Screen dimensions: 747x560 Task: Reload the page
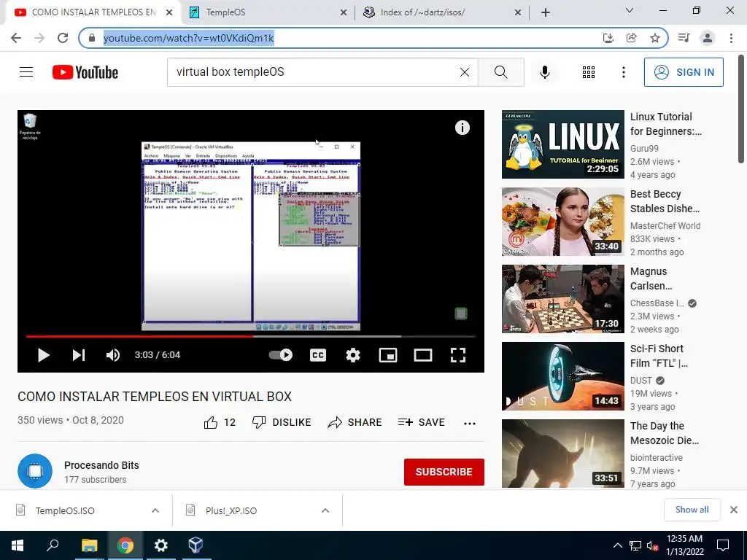pos(63,38)
